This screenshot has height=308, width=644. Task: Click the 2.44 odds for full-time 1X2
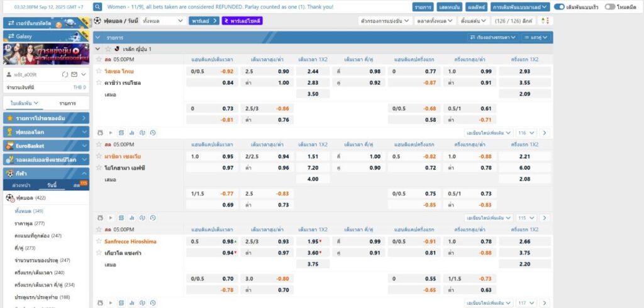(313, 72)
